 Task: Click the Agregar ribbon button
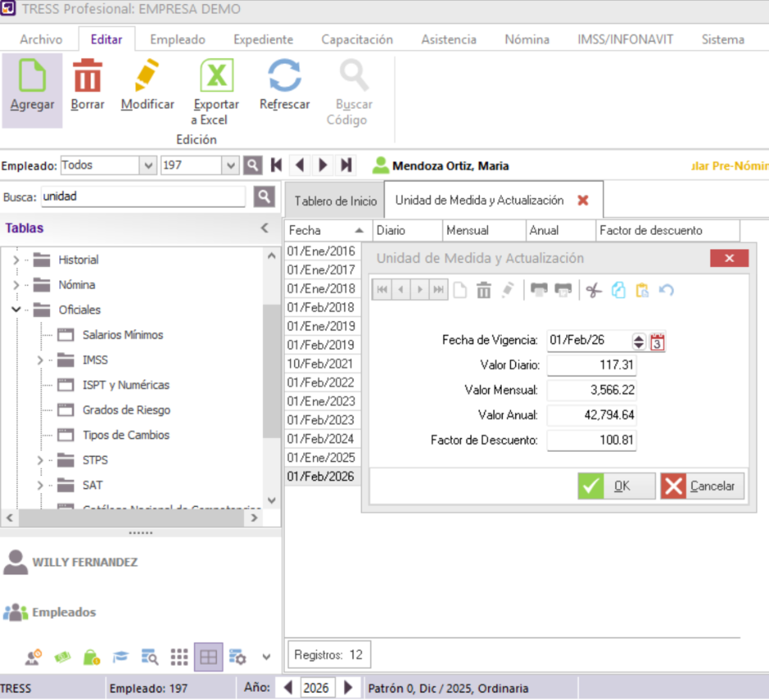coord(32,88)
